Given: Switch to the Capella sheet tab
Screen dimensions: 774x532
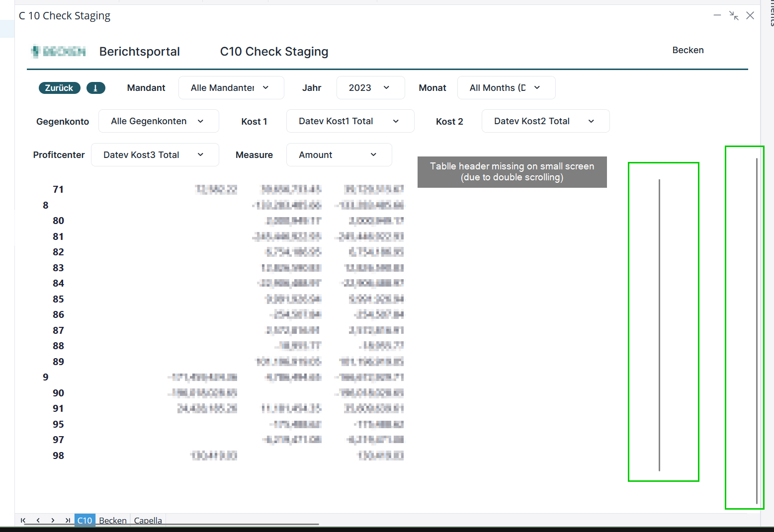Looking at the screenshot, I should tap(148, 520).
